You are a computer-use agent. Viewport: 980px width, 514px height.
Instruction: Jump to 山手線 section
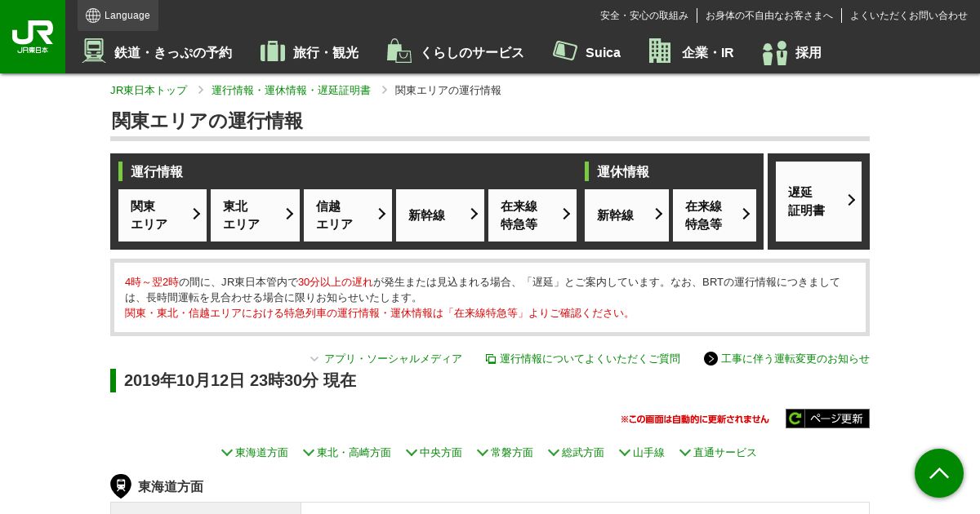642,453
